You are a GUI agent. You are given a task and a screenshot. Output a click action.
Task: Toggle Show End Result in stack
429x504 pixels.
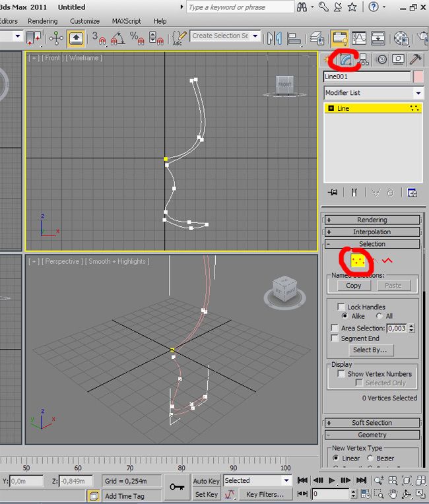[x=354, y=193]
